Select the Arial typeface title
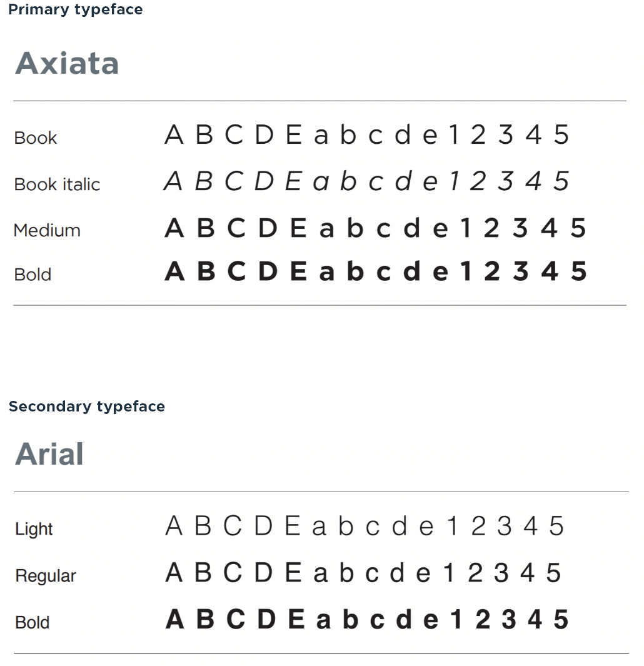 (x=49, y=454)
